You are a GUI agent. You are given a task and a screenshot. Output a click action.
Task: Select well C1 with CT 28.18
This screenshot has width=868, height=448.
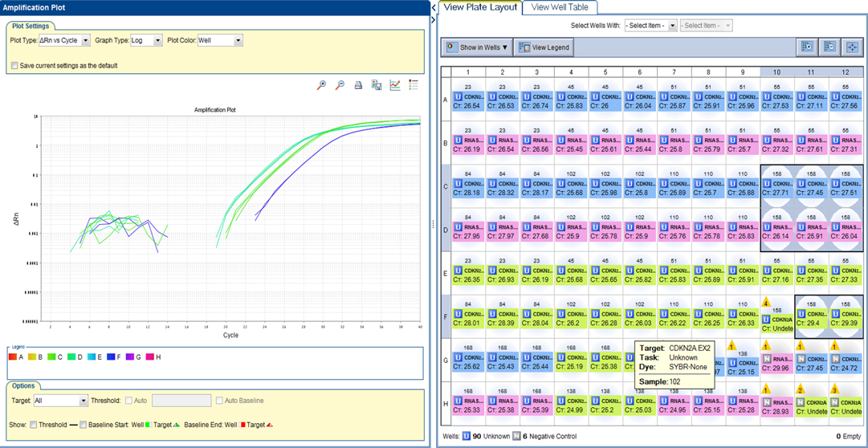pos(468,186)
